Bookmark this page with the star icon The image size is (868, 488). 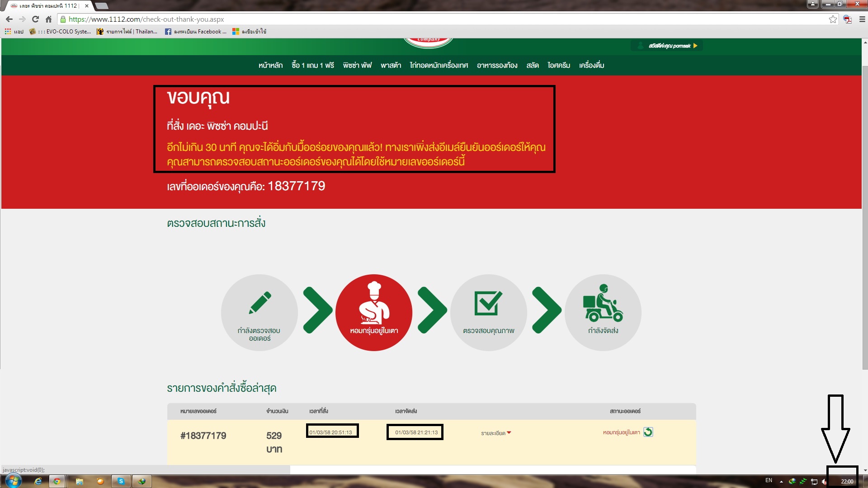(833, 19)
